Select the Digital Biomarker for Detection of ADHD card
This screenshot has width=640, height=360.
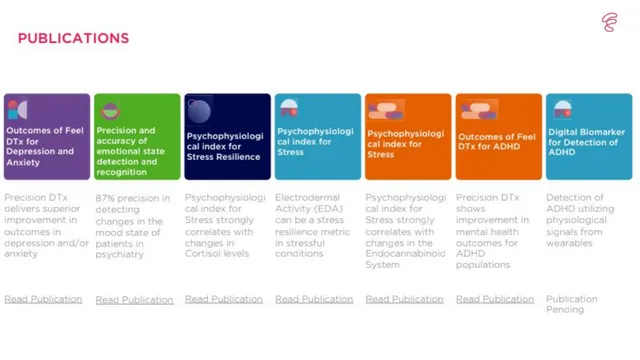(589, 137)
